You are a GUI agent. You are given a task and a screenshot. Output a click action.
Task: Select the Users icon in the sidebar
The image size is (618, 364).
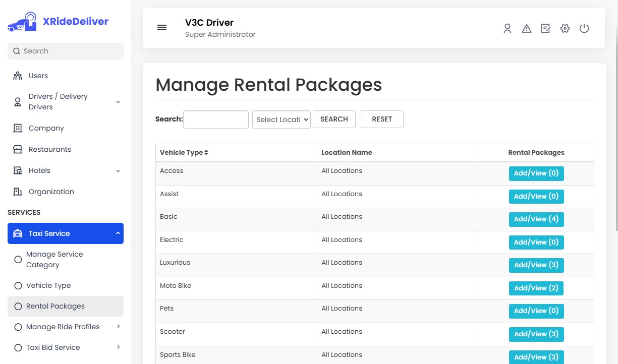(17, 76)
